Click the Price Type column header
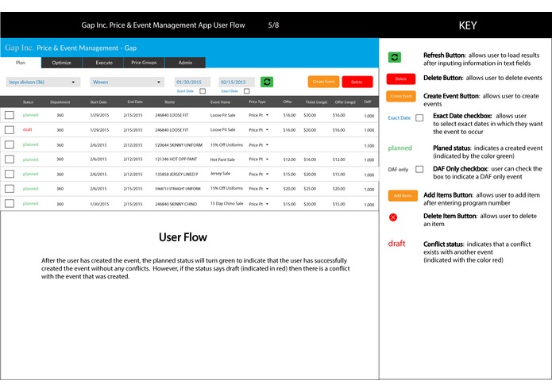 coord(257,102)
